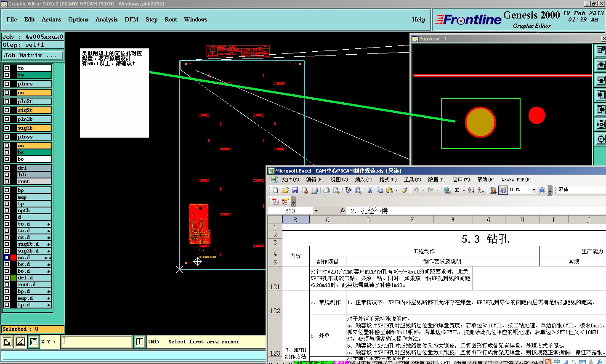Open Excel font name 宋体 box
This screenshot has height=364, width=606.
[582, 190]
